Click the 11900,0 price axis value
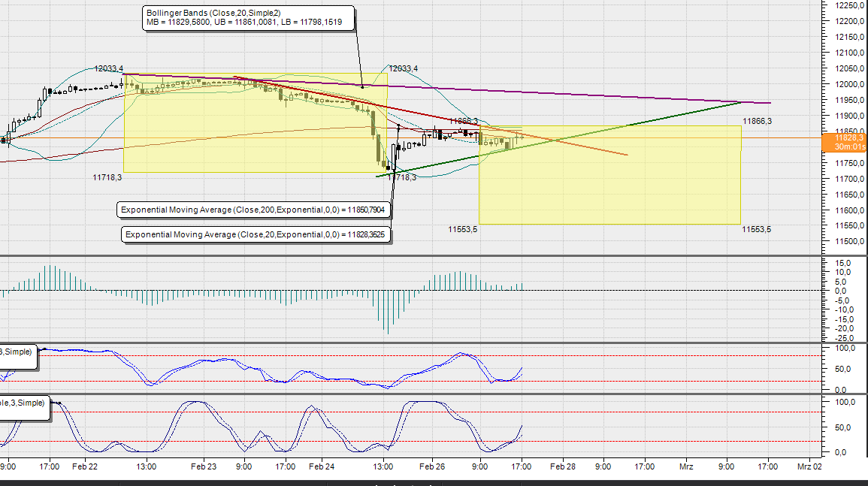The height and width of the screenshot is (486, 868). (850, 116)
